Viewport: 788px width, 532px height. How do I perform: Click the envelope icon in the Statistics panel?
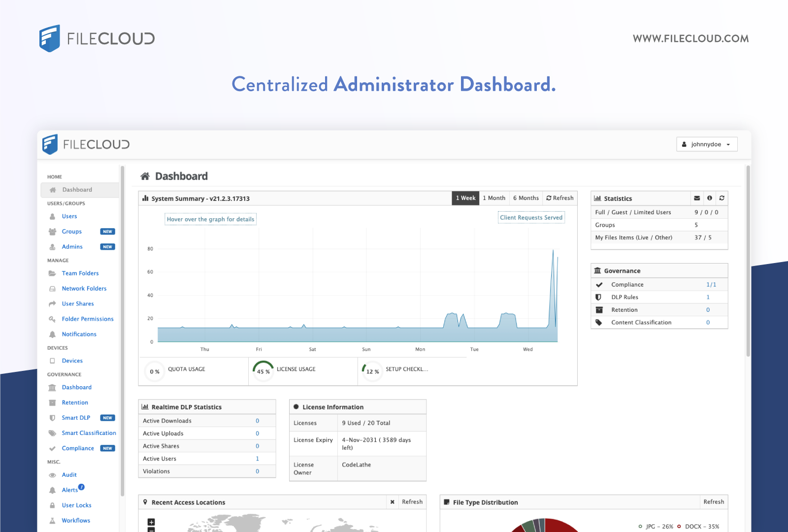click(697, 198)
